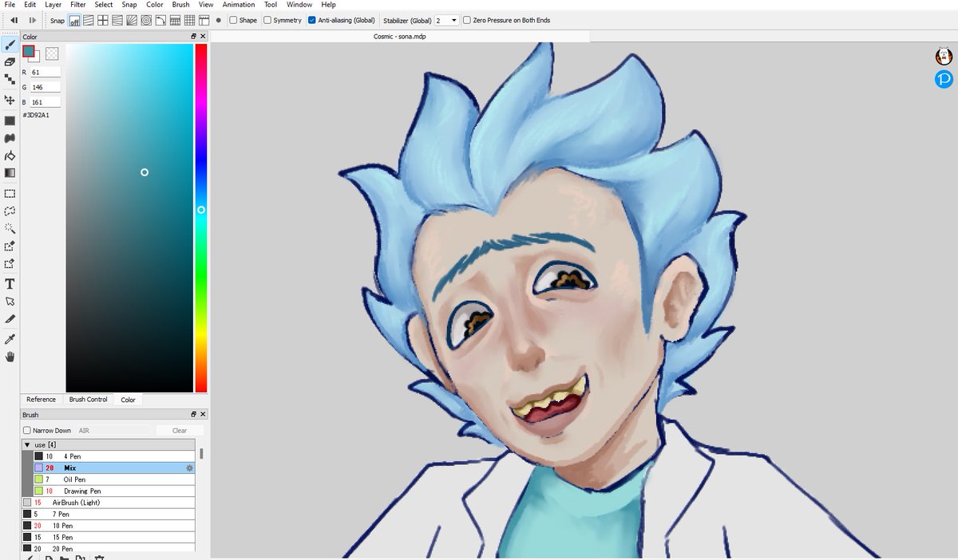This screenshot has height=560, width=958.
Task: Open the MediBang account avatar icon
Action: click(944, 56)
